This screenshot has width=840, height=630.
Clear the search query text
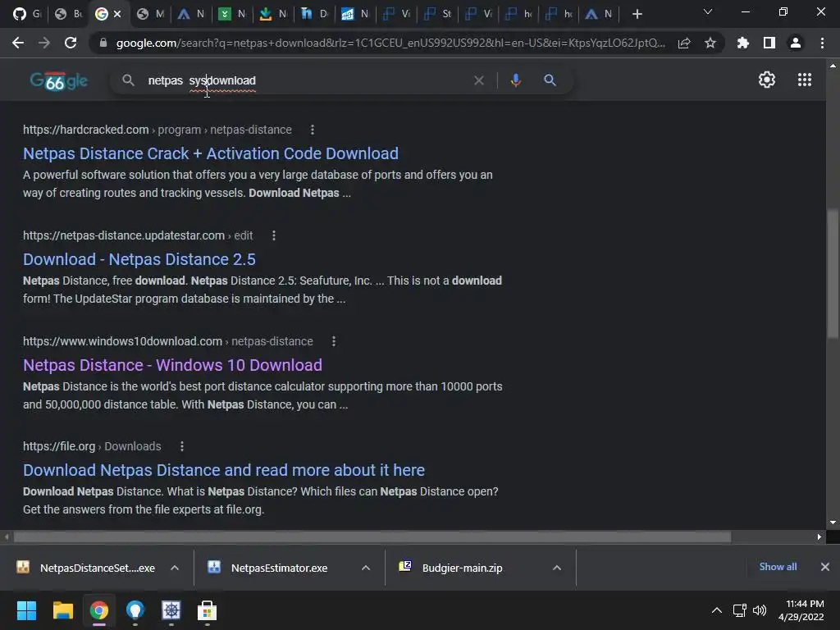[479, 80]
